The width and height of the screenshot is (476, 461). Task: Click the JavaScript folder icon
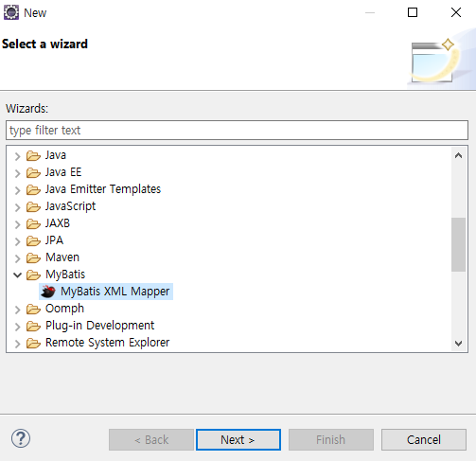(33, 206)
